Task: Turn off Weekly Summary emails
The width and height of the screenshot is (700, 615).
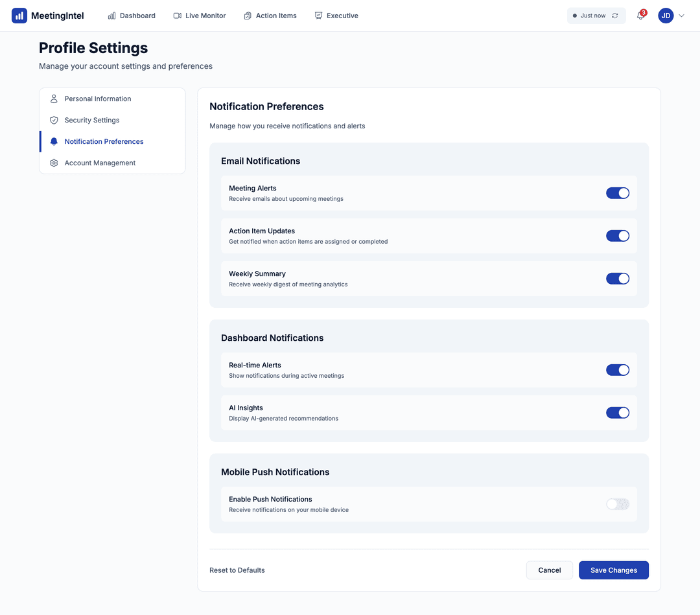Action: (x=617, y=279)
